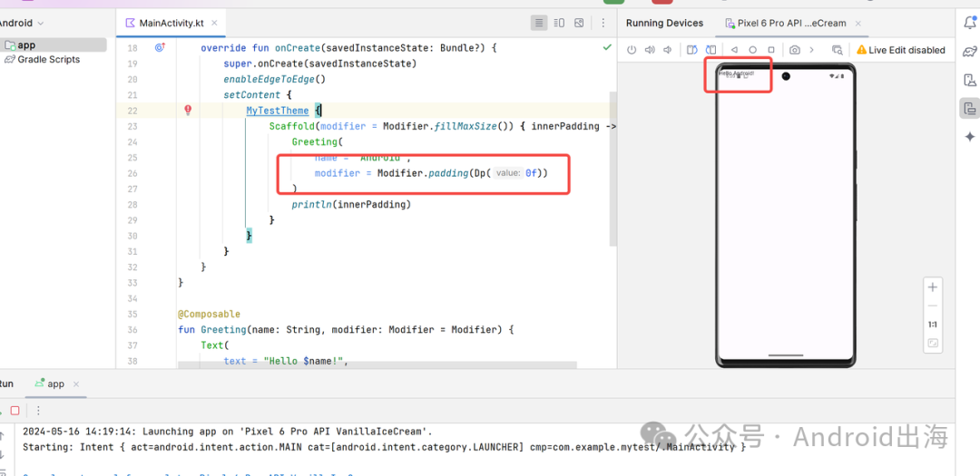Open the Android project view dropdown

tap(20, 23)
